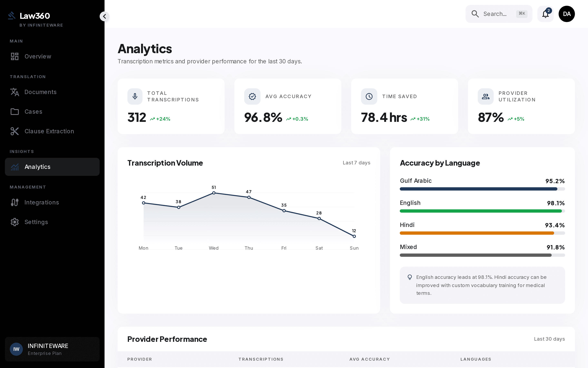The height and width of the screenshot is (368, 588).
Task: Select the Analytics chart icon
Action: (14, 167)
